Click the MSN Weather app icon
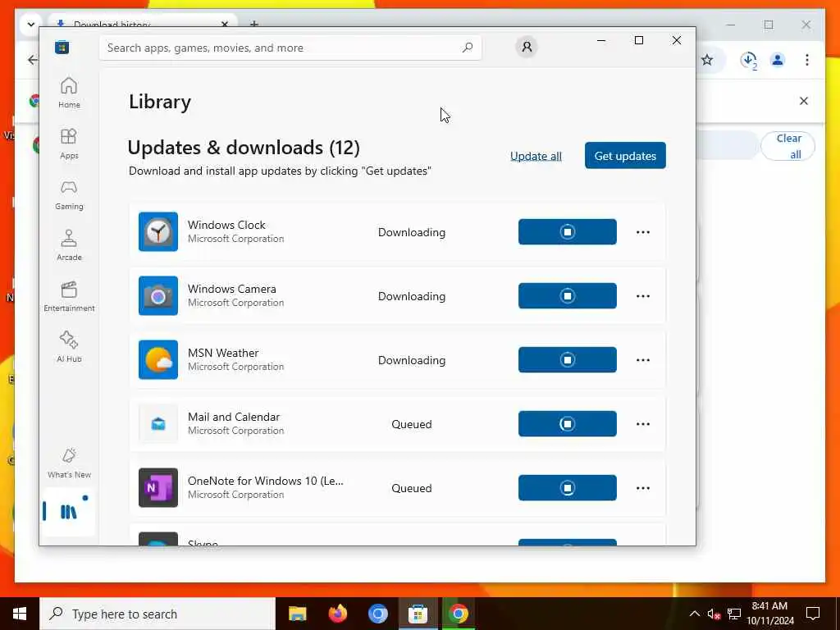840x630 pixels. click(x=158, y=359)
